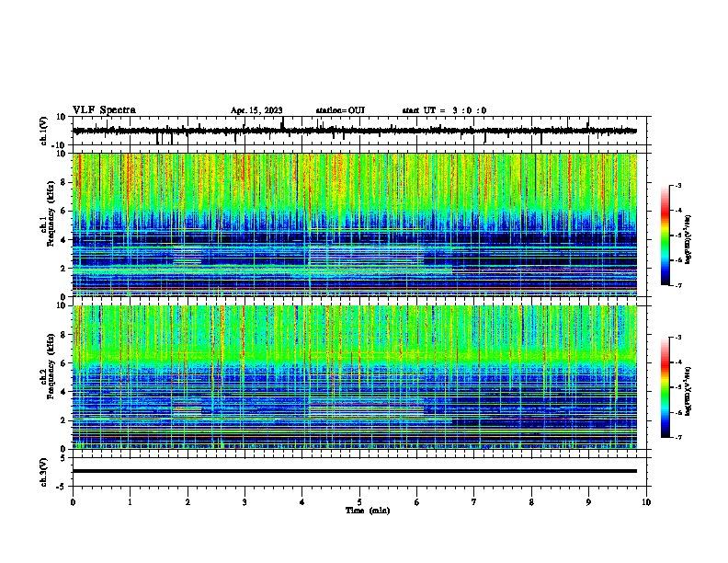Click the "0" tick label on the time axis
The height and width of the screenshot is (563, 728).
point(73,502)
